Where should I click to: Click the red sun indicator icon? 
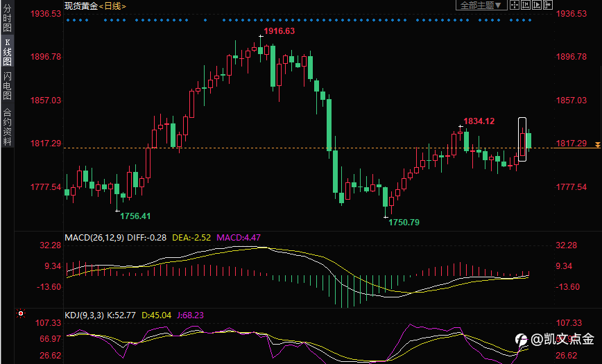[21, 313]
